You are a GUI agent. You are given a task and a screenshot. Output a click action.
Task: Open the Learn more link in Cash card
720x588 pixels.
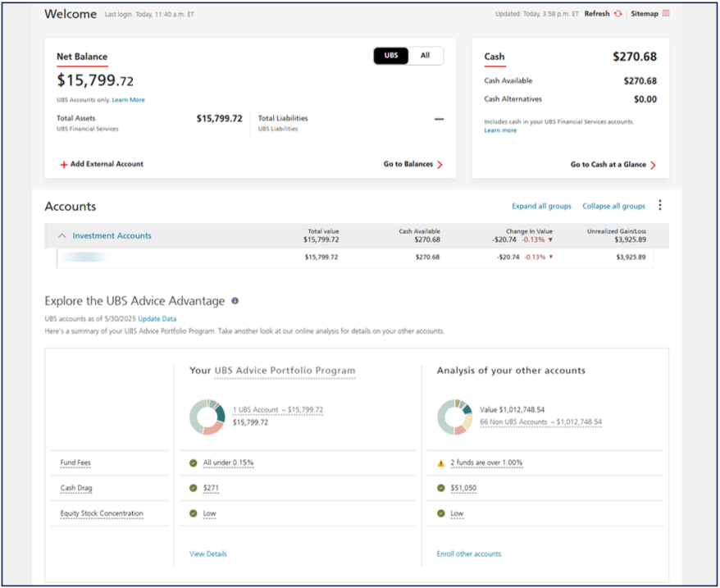[500, 130]
